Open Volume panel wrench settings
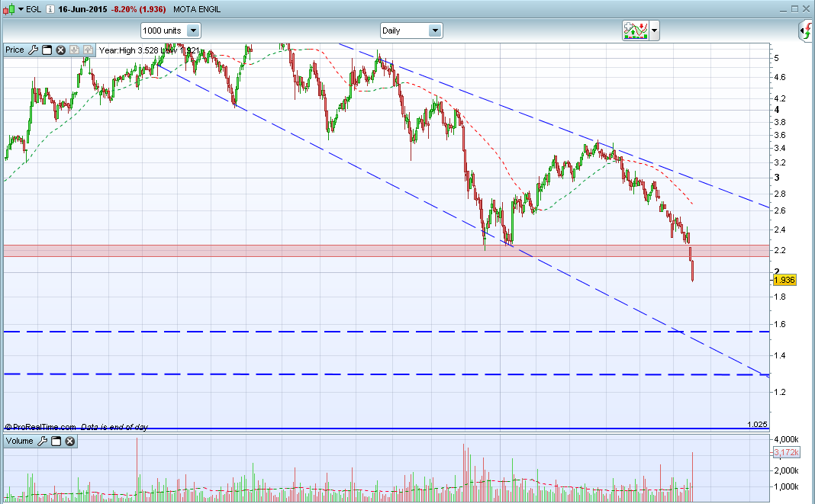Image resolution: width=815 pixels, height=504 pixels. tap(42, 441)
